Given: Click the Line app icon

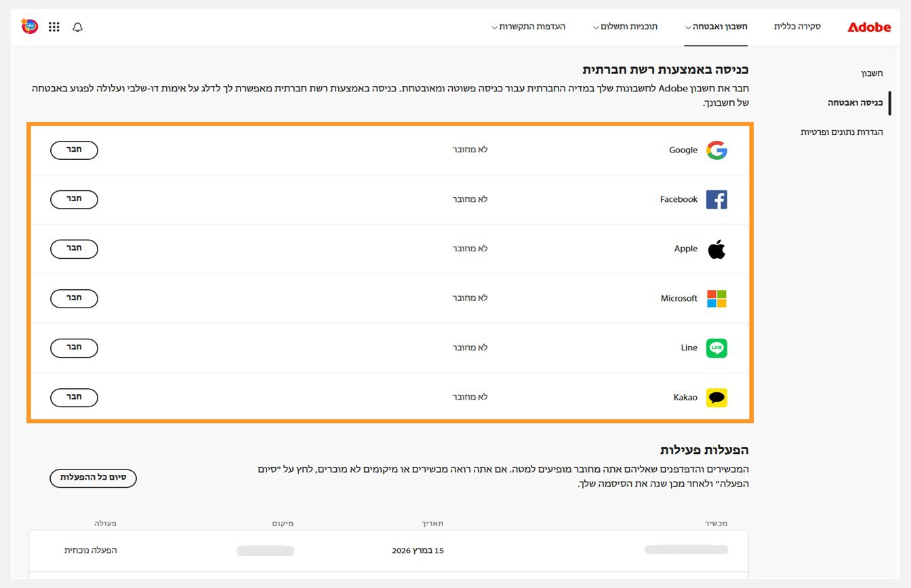Looking at the screenshot, I should click(716, 348).
